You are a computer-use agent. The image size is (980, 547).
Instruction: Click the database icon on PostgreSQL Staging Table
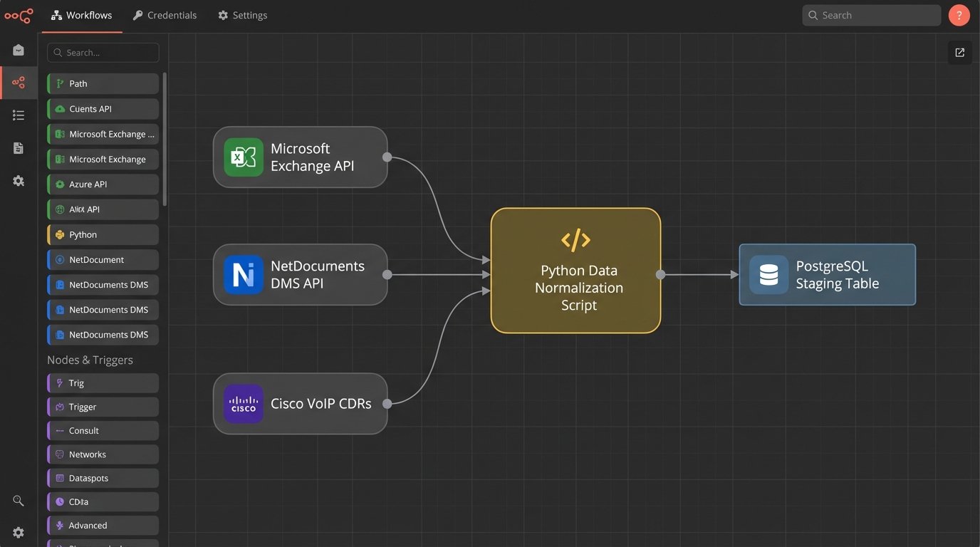(768, 275)
